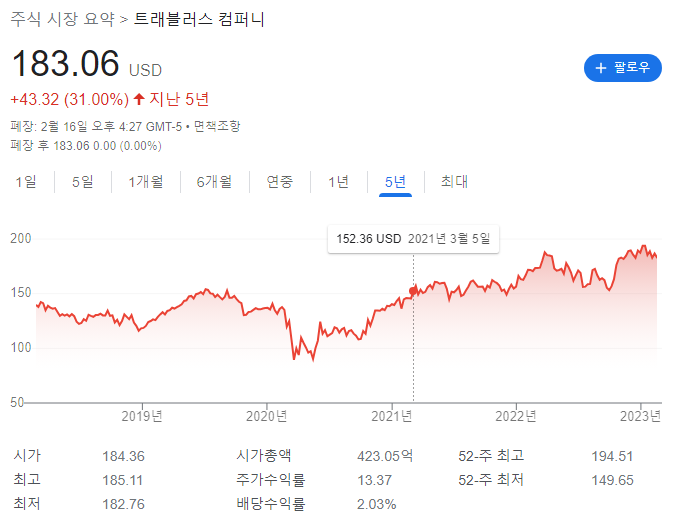Click the 최고 value 185.11
Image resolution: width=673 pixels, height=519 pixels.
pos(122,480)
